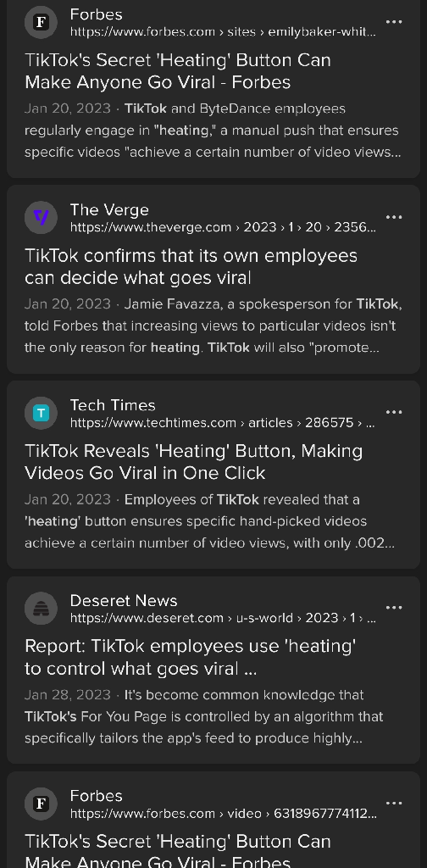The width and height of the screenshot is (427, 868).
Task: Tap the Deseret News beehive favicon
Action: tap(41, 609)
